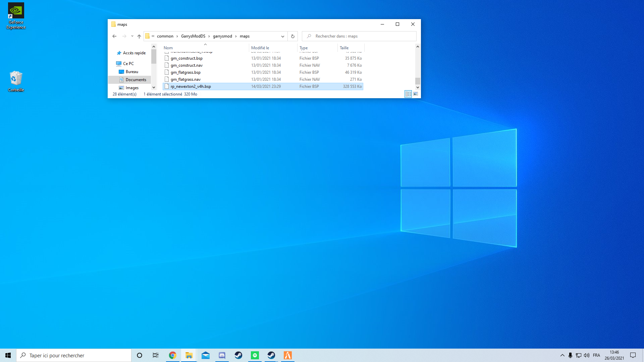Refresh the maps folder view
This screenshot has height=362, width=644.
point(293,36)
